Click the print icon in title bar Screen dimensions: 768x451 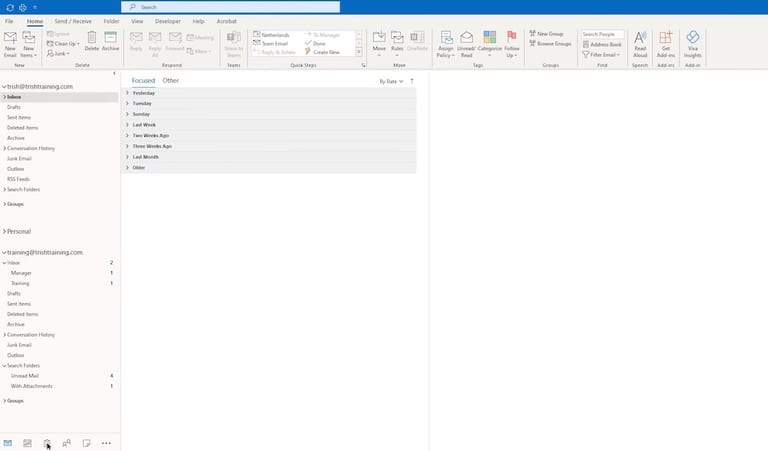(23, 7)
